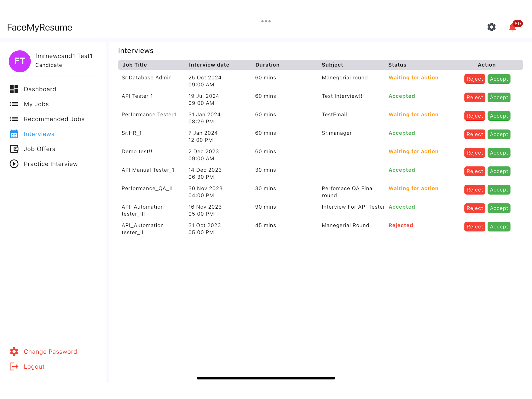Navigate to Job Offers
Screen dimensions: 532x399
(39, 149)
